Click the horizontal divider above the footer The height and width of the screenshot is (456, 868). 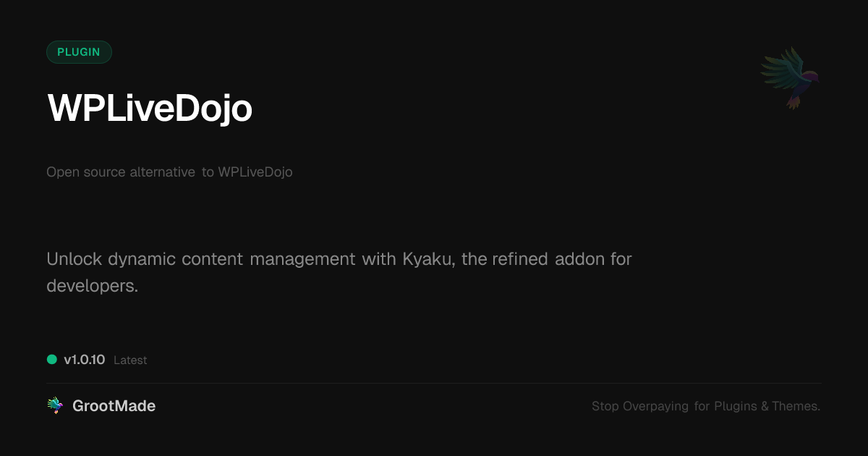[x=434, y=383]
